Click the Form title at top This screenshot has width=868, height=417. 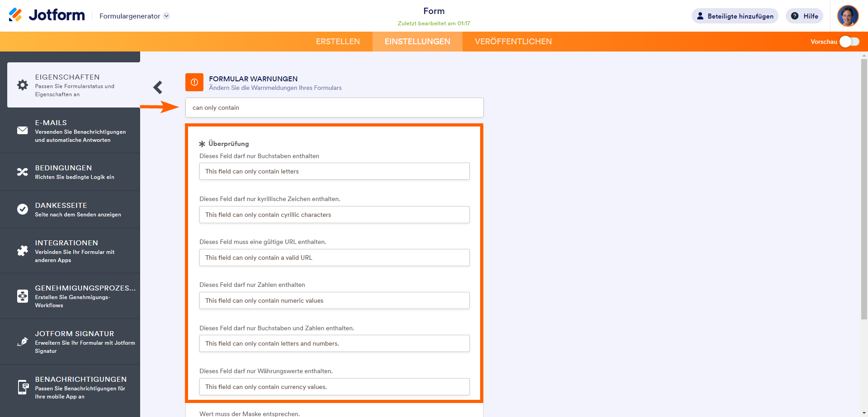pyautogui.click(x=434, y=11)
